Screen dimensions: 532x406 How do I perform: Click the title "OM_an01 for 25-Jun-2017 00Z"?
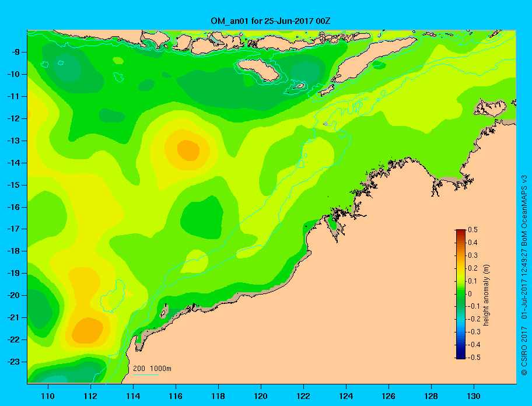pyautogui.click(x=271, y=21)
